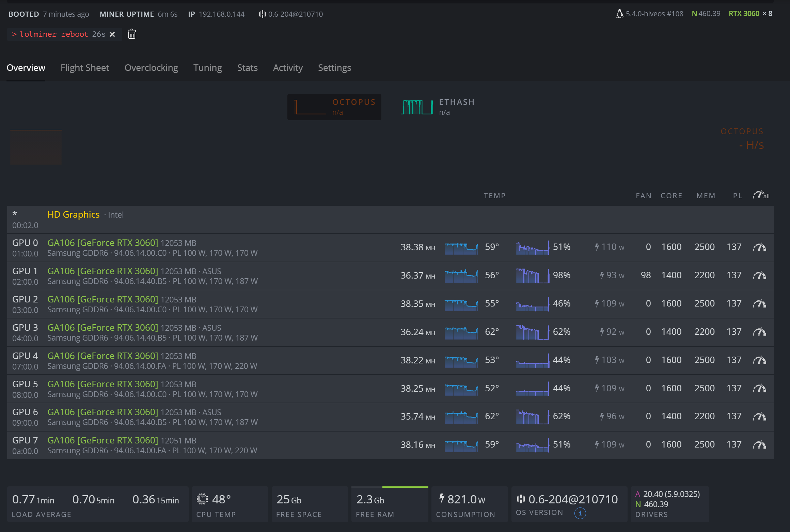
Task: Open the Overview tab
Action: point(26,68)
